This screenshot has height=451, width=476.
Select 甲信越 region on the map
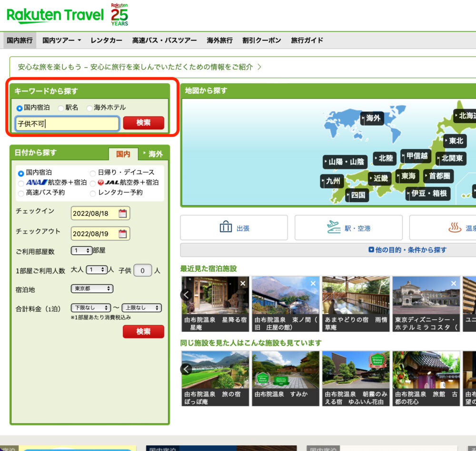point(416,156)
